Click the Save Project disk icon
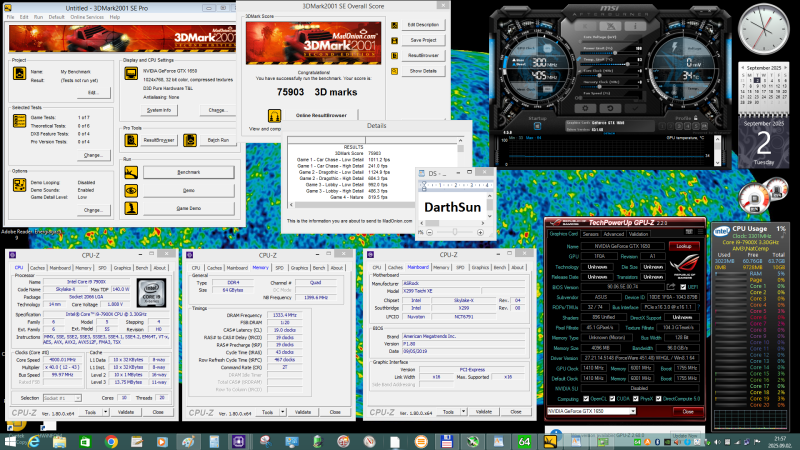This screenshot has height=450, width=800. point(394,40)
